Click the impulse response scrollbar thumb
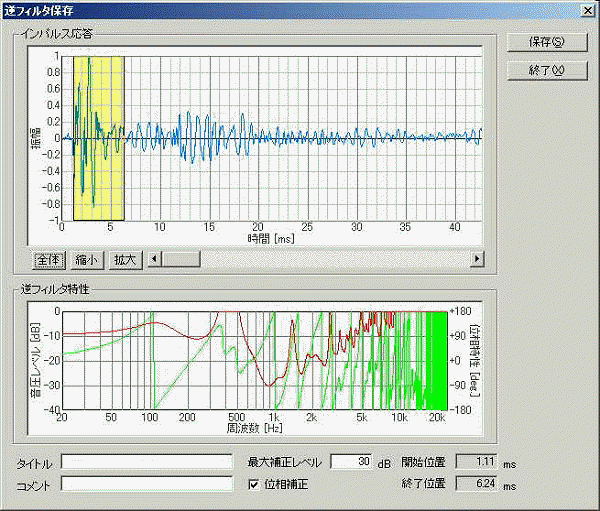Screen dimensions: 600x511 (181, 259)
